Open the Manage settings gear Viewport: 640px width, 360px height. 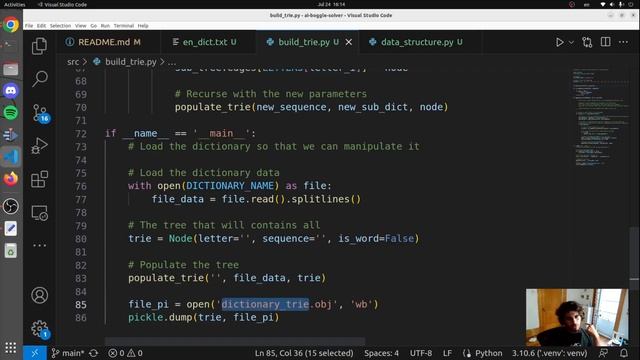point(40,329)
